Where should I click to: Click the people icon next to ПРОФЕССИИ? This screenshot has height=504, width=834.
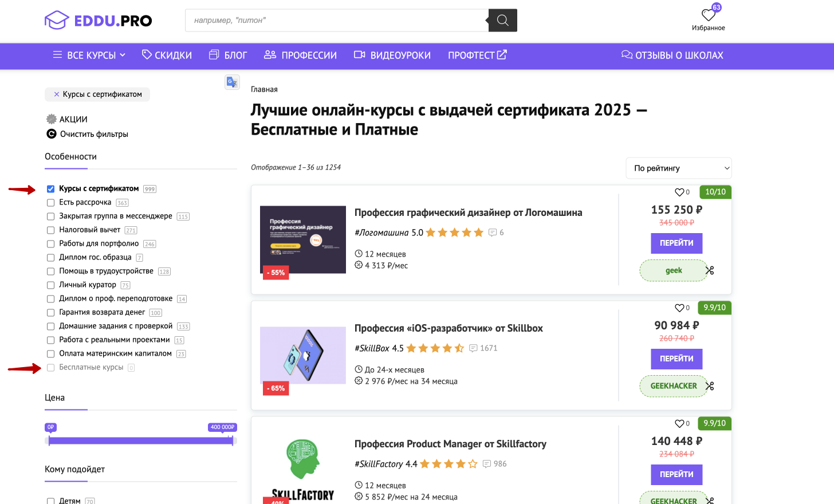270,54
